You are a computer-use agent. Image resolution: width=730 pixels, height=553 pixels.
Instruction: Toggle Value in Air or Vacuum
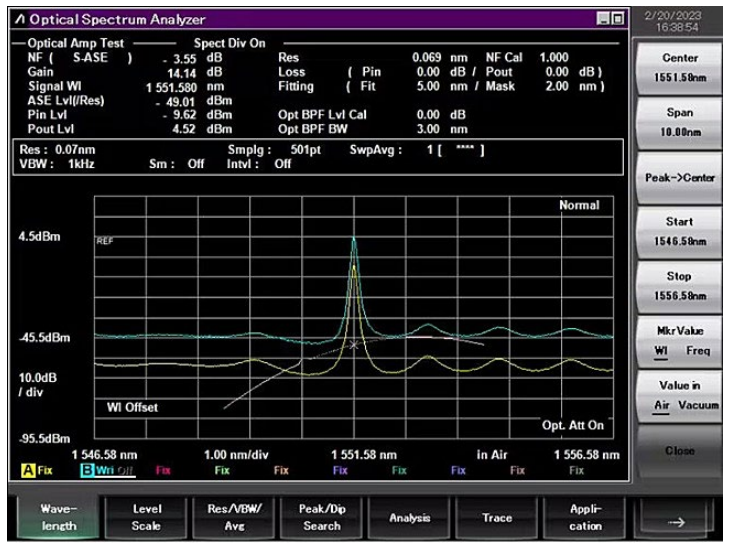(680, 396)
